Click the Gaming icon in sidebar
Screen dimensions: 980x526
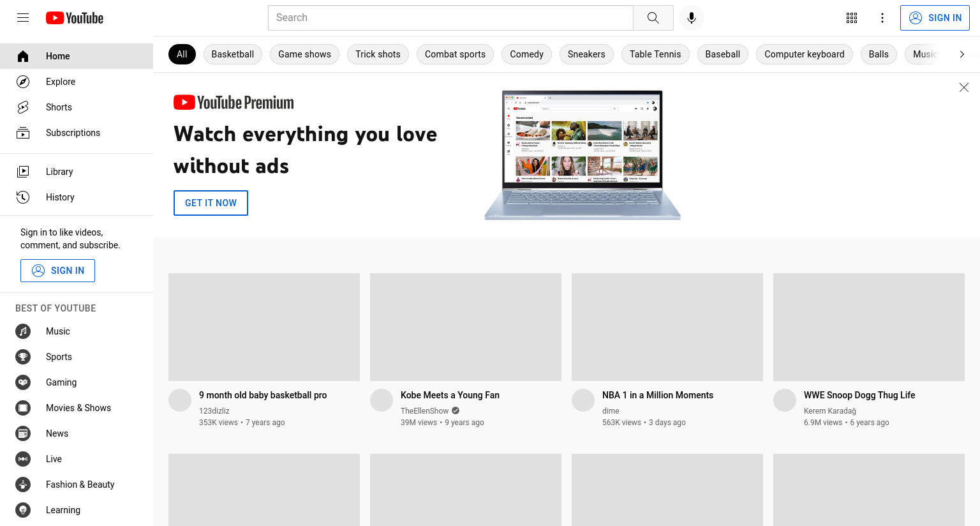pyautogui.click(x=23, y=382)
